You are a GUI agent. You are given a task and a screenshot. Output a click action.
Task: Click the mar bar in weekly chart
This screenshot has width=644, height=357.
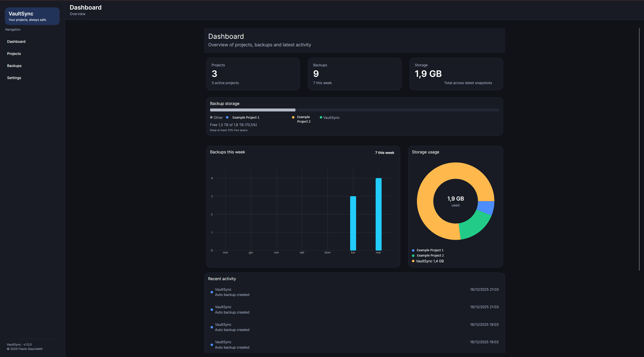coord(378,214)
